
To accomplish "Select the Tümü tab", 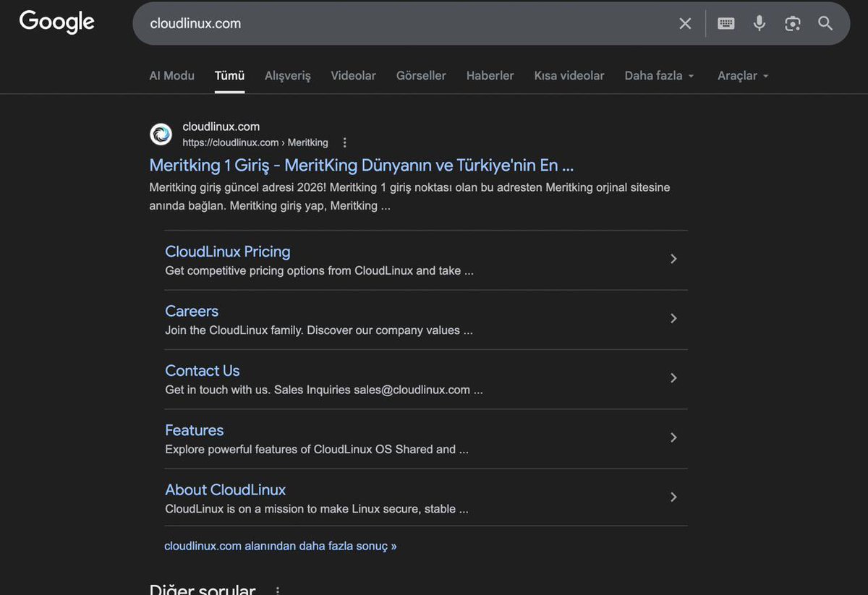I will pos(229,75).
